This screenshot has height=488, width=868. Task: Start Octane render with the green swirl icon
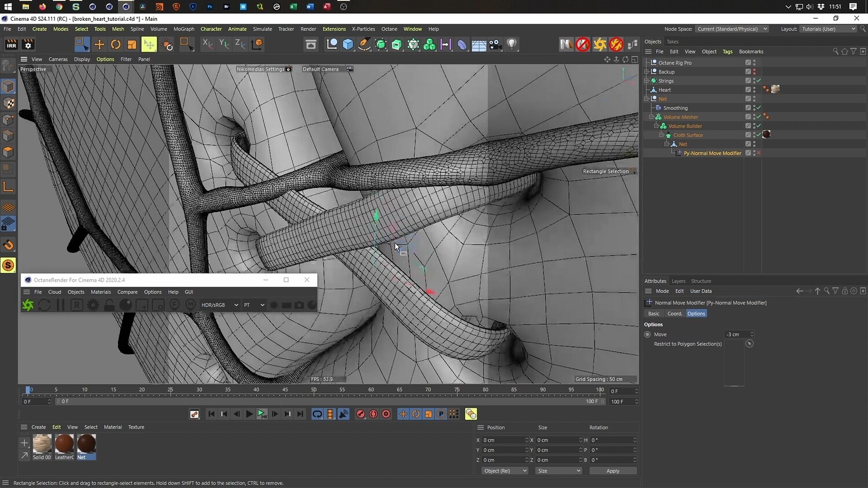28,305
